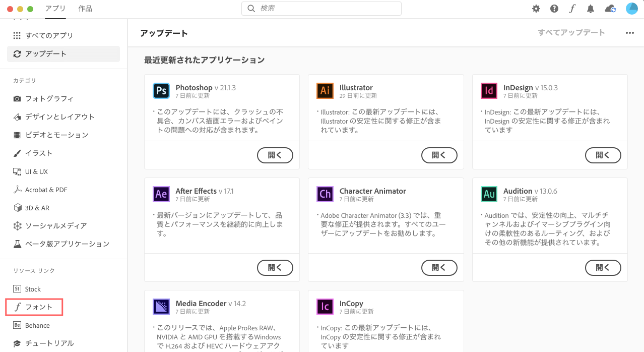Click the 29 日前に更新 text
Viewport: 644px width, 352px height.
[358, 96]
